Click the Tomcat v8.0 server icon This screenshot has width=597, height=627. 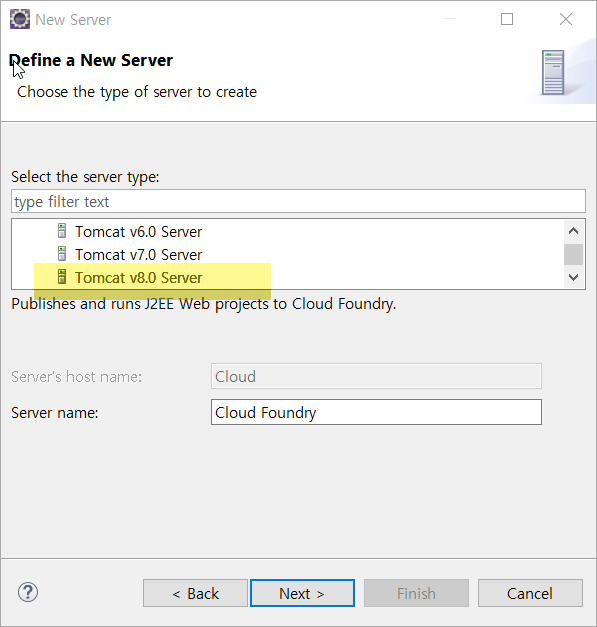(62, 276)
